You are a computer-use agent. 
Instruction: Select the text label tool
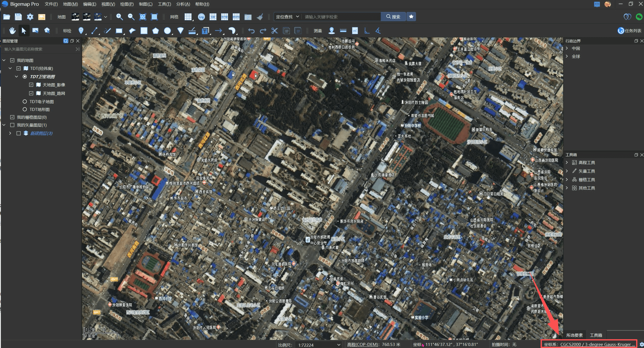[x=205, y=31]
